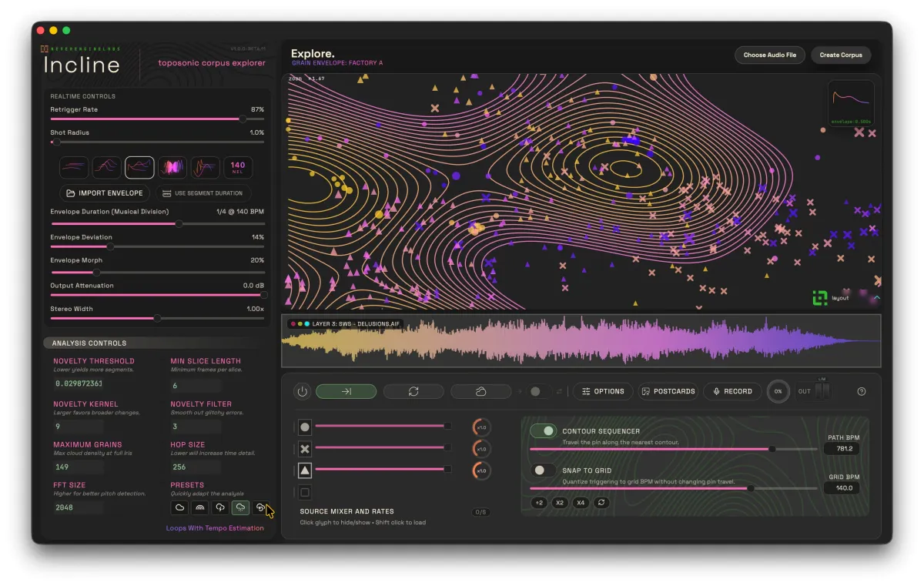This screenshot has width=924, height=586.
Task: Select the third envelope shape preset
Action: tap(139, 166)
